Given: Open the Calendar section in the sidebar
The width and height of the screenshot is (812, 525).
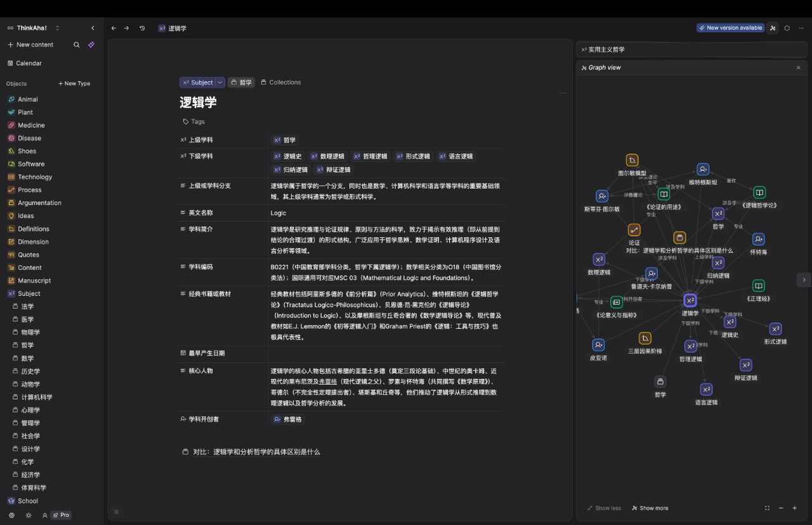Looking at the screenshot, I should (x=28, y=63).
